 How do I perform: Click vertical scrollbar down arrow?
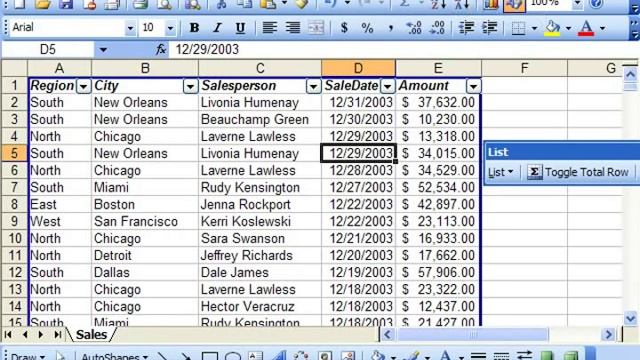click(x=630, y=318)
